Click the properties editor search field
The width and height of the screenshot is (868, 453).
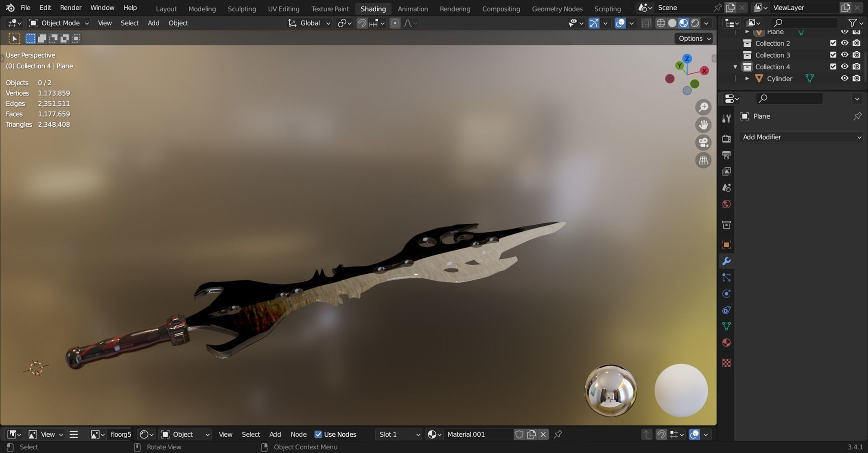(789, 99)
